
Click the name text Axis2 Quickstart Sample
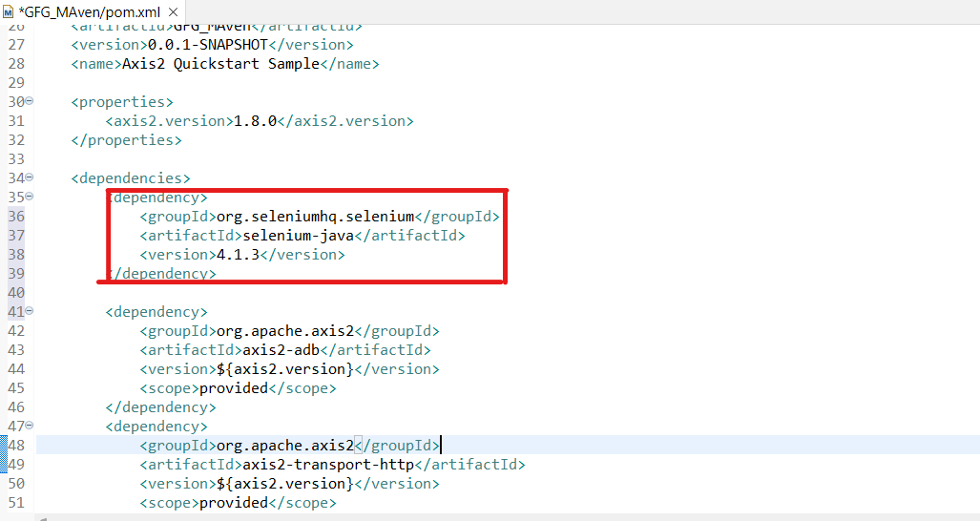[x=220, y=64]
